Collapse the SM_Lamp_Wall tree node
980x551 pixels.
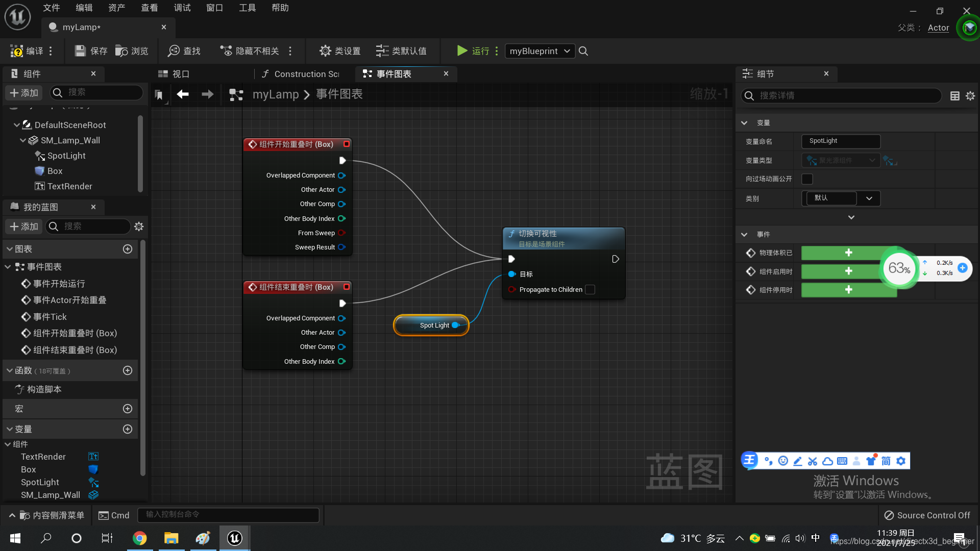pos(23,140)
